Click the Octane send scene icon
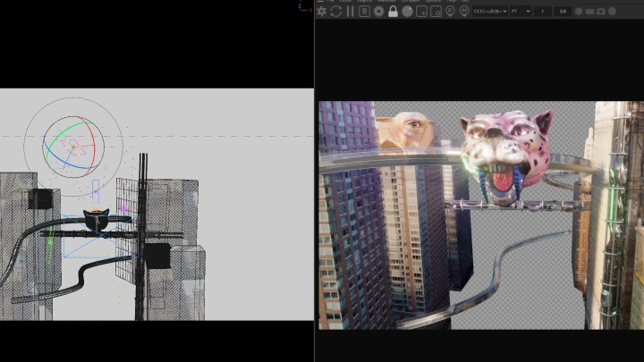Viewport: 644px width, 362px height. (322, 12)
